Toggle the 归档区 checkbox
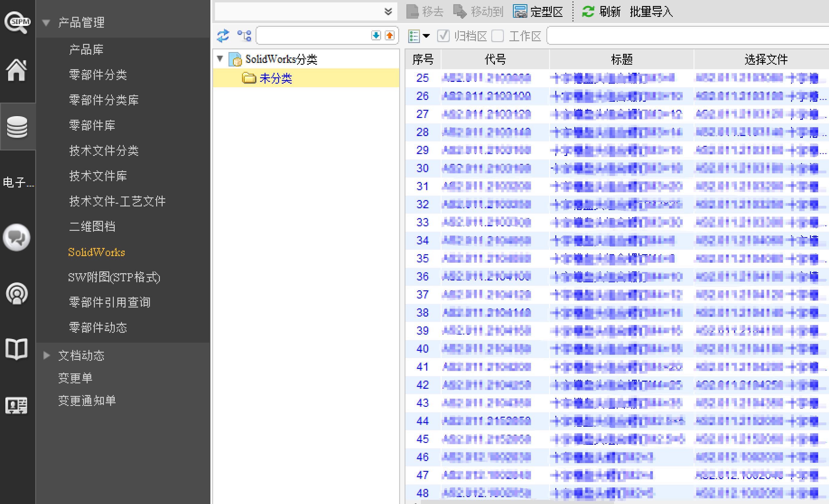 tap(443, 36)
